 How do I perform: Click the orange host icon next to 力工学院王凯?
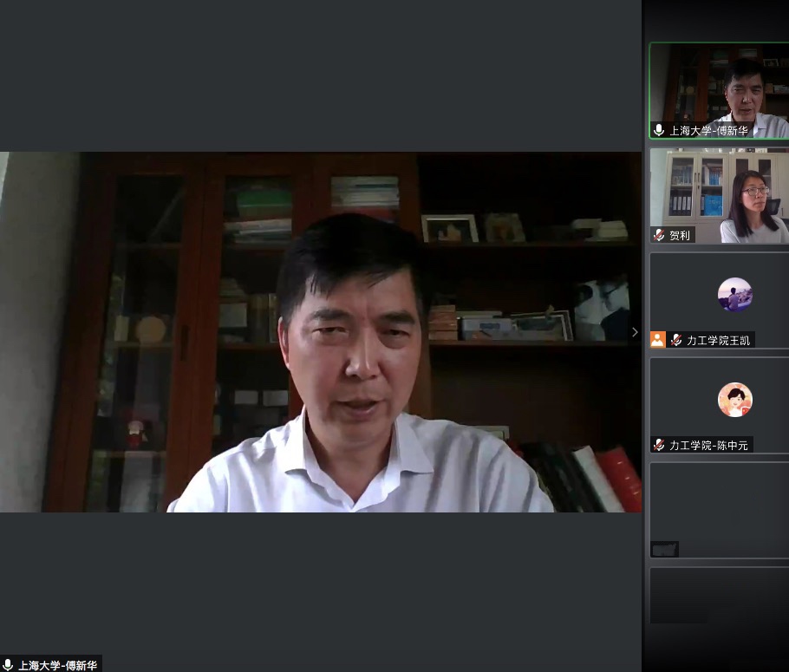pyautogui.click(x=657, y=341)
